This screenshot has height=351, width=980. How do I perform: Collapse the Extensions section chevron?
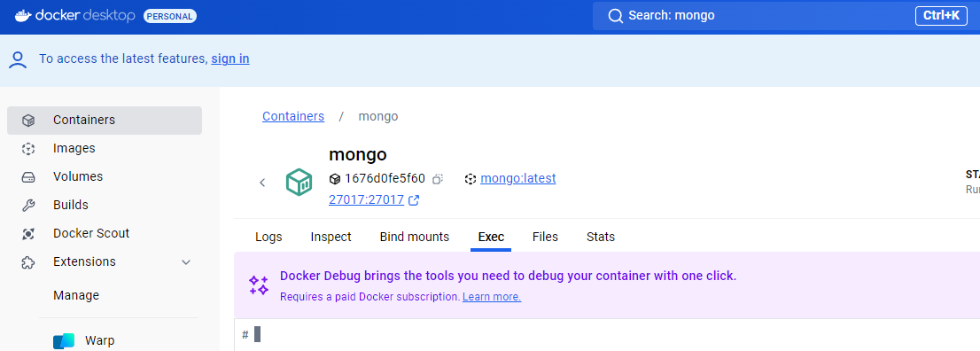click(185, 262)
